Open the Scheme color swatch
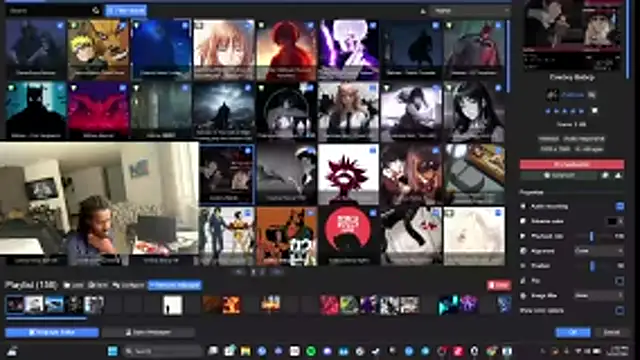This screenshot has width=640, height=360. pos(611,221)
